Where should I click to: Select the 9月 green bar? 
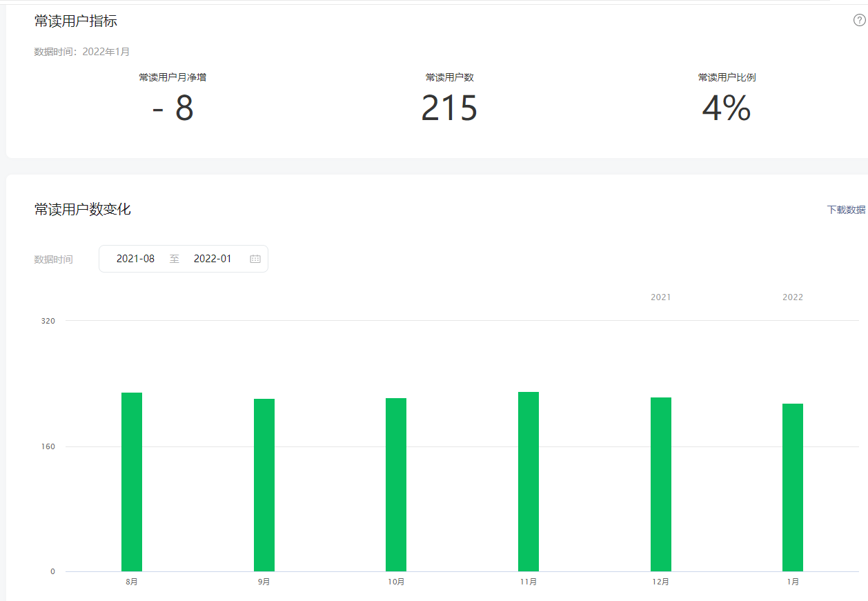(264, 485)
